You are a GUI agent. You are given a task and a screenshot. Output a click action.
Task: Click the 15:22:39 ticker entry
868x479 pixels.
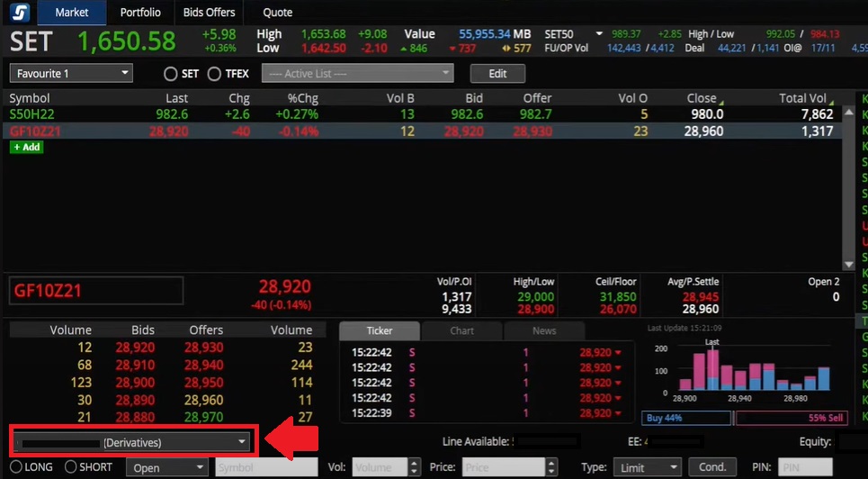487,413
